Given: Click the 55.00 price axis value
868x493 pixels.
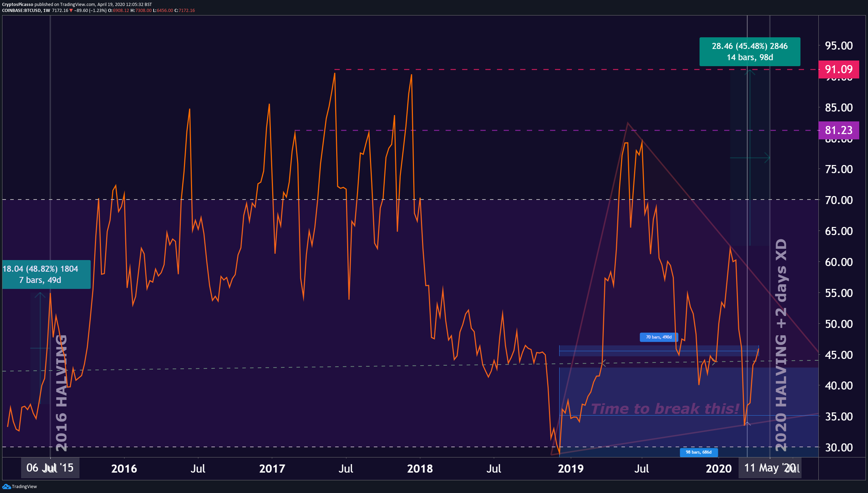Looking at the screenshot, I should coord(839,293).
